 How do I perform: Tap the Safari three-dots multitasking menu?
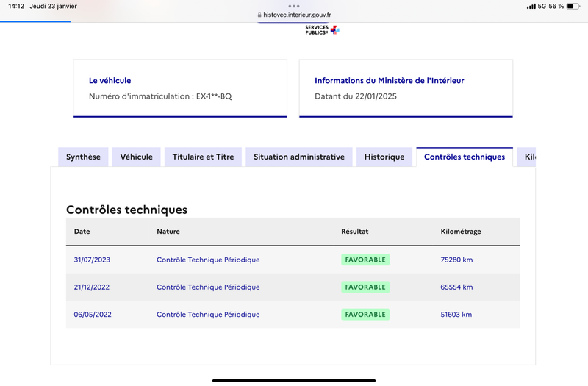click(x=294, y=6)
